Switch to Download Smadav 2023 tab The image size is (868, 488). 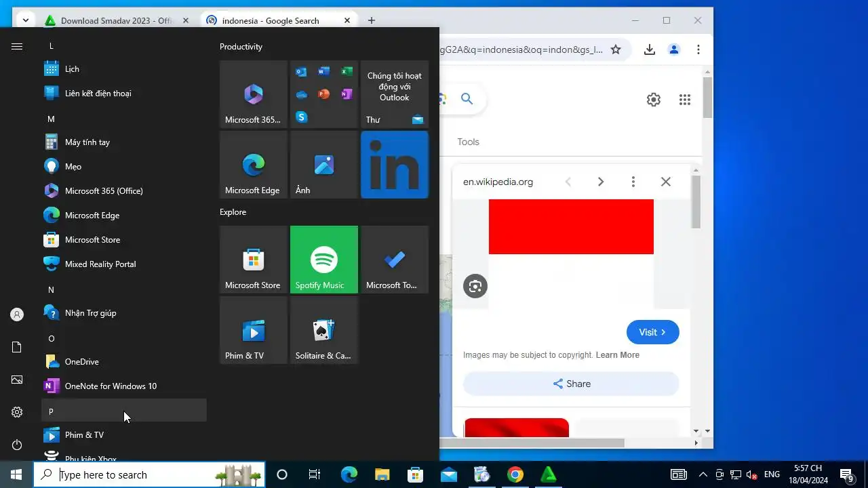tap(116, 20)
